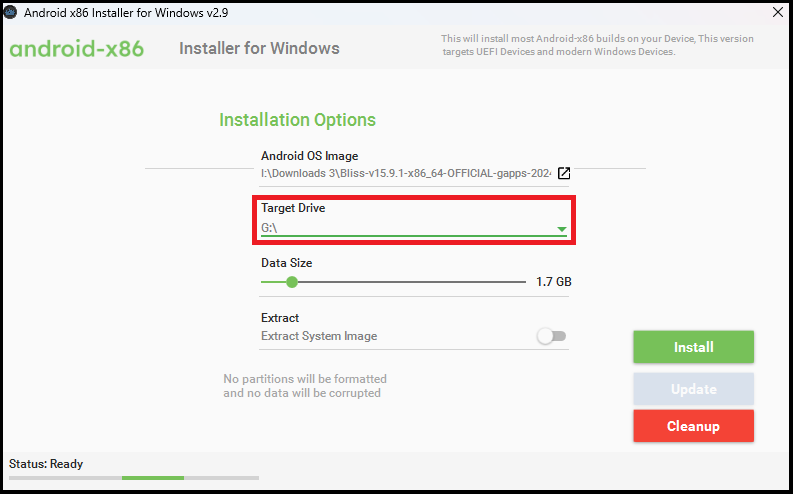The height and width of the screenshot is (494, 793).
Task: Click the Extract System Image label
Action: 319,337
